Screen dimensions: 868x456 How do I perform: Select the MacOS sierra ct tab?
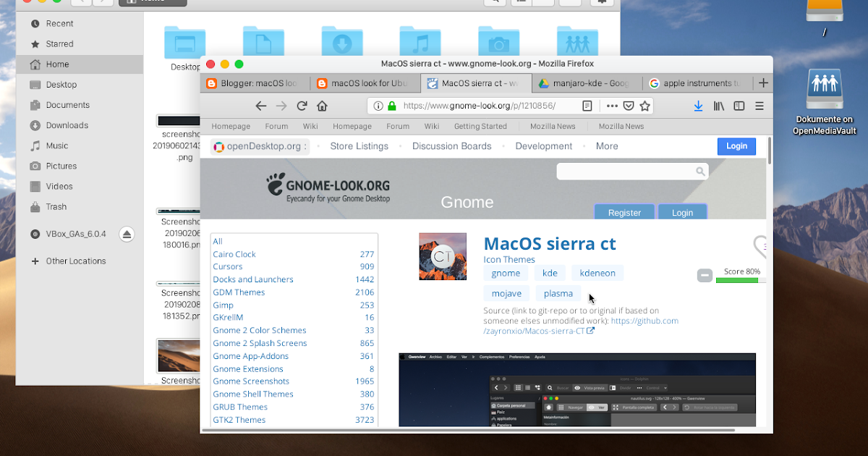[x=476, y=83]
